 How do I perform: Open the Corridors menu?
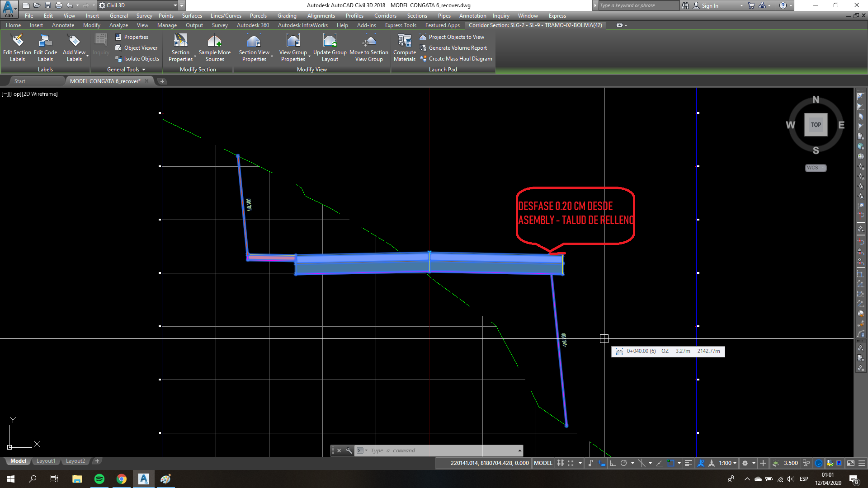point(385,16)
